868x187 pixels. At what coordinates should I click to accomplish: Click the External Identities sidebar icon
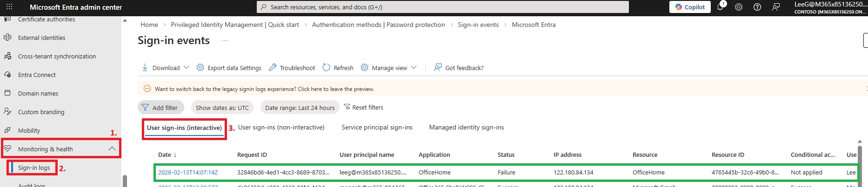click(7, 38)
